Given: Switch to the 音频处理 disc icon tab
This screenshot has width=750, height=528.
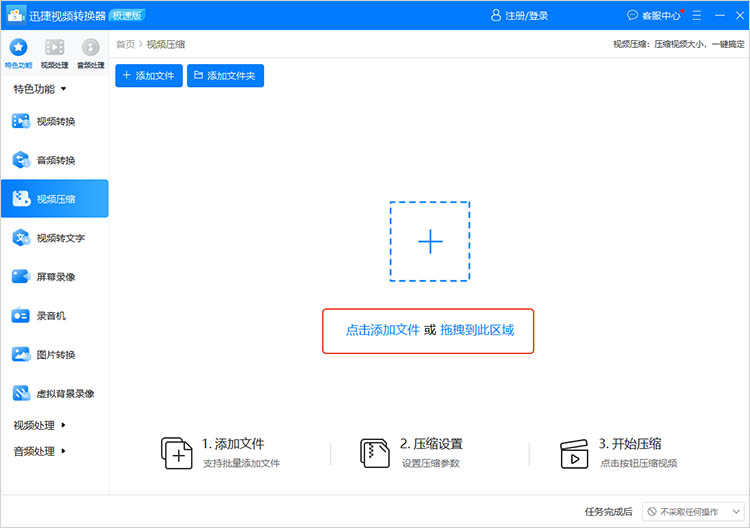Looking at the screenshot, I should click(90, 53).
